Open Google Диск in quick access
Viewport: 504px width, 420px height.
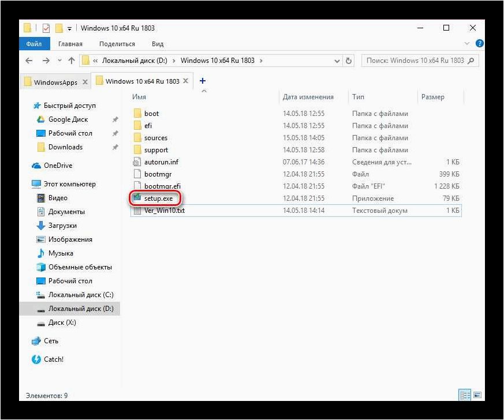[x=68, y=119]
